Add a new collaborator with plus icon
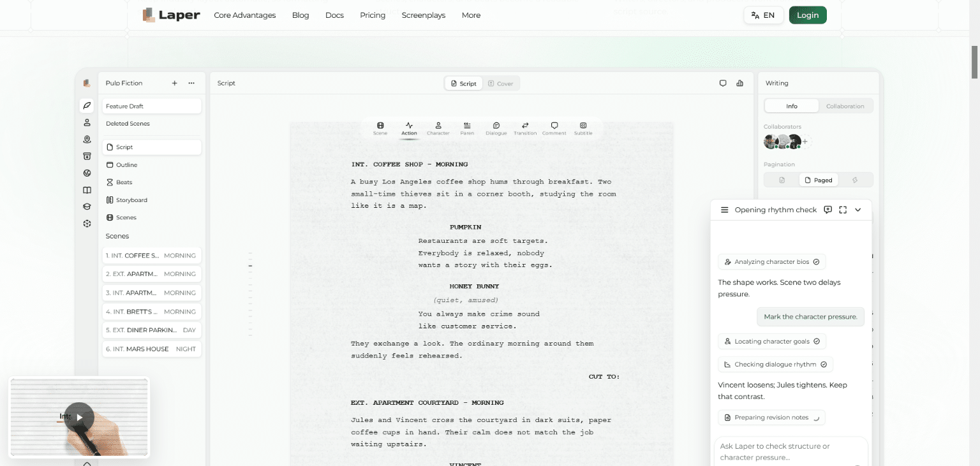 [805, 142]
